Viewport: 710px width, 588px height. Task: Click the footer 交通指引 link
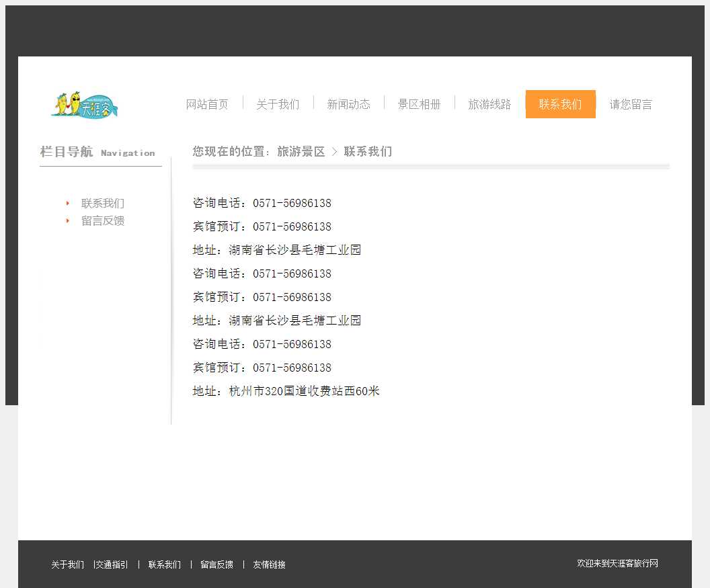click(112, 564)
